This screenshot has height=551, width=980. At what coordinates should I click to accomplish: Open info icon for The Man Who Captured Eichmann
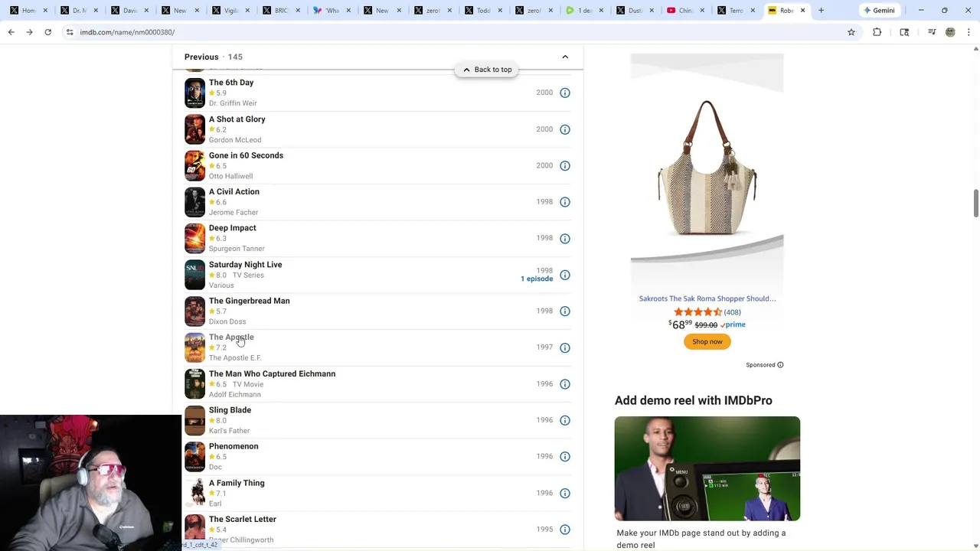click(x=565, y=384)
